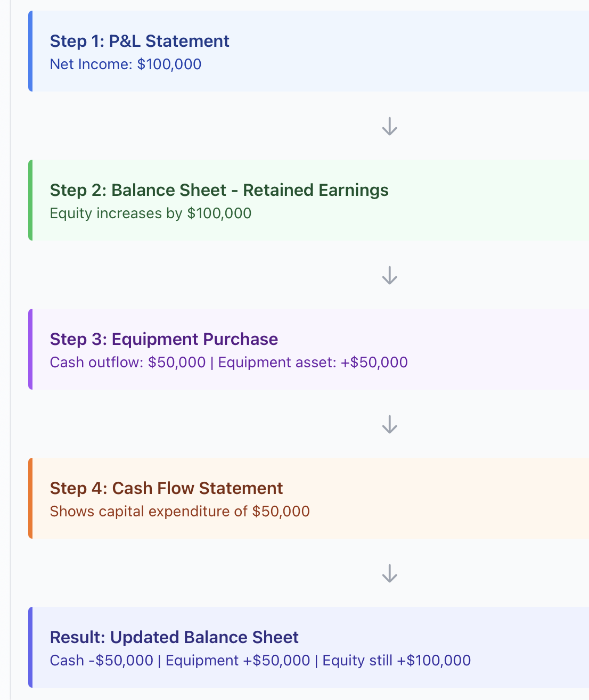Select the Step 1: P&L Statement heading
Viewport: 589px width, 700px height.
pyautogui.click(x=140, y=41)
